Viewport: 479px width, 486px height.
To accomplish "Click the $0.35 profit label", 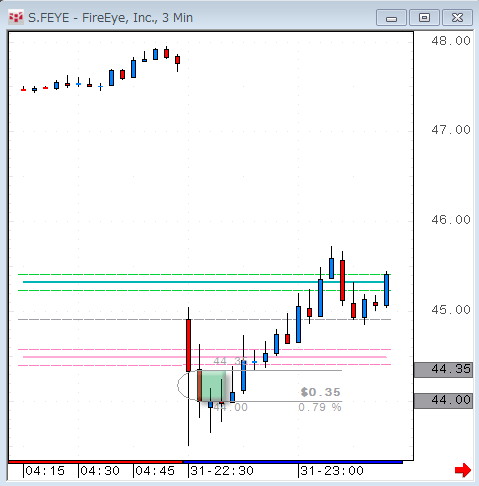I will [x=320, y=392].
